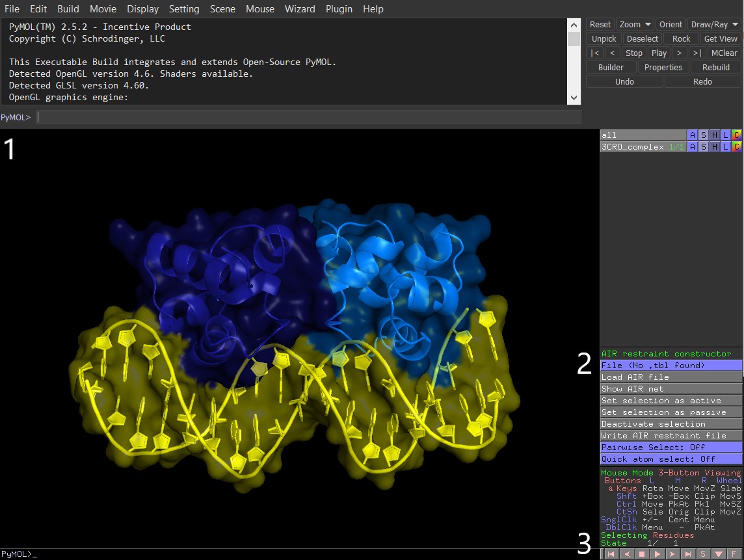The height and width of the screenshot is (560, 744).
Task: Click the Deselect button
Action: (x=643, y=39)
